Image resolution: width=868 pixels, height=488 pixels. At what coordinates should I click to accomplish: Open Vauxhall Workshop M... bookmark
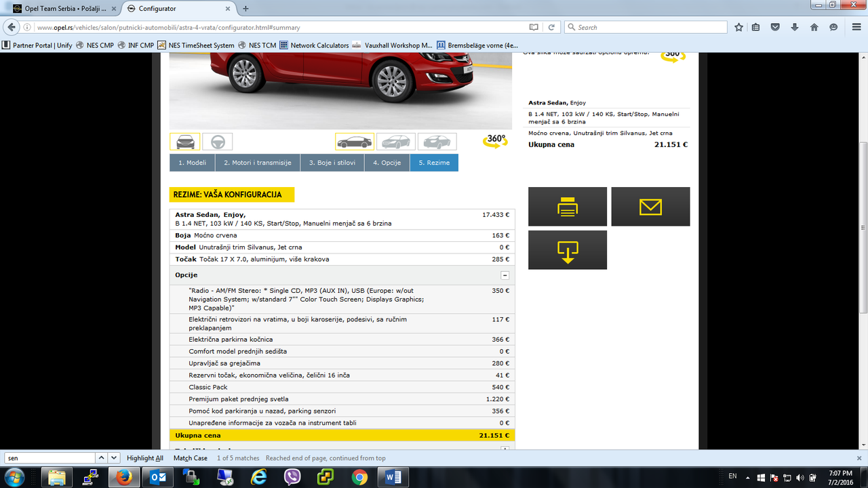[393, 45]
